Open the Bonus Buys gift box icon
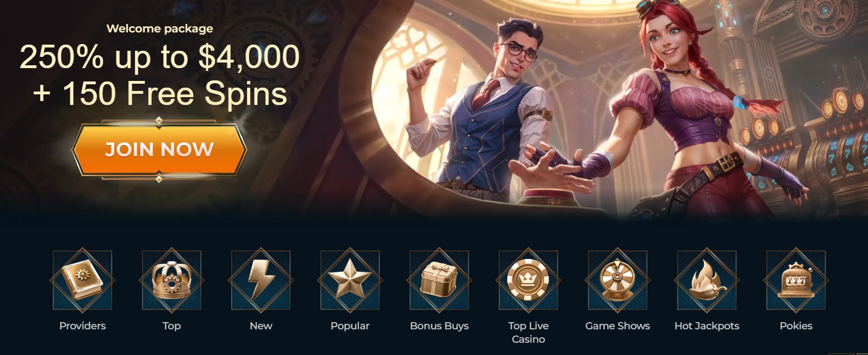 coord(439,280)
